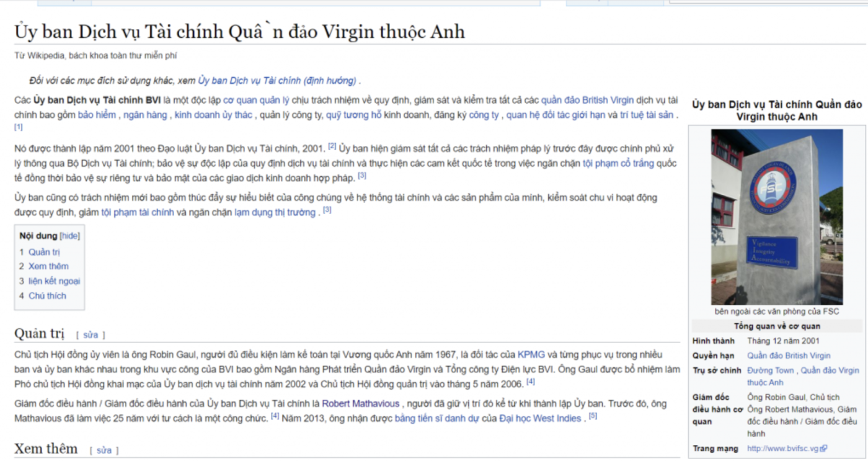
Task: Click 'Ông Robin Gaul, Chủ tịch' in the infobox
Action: pyautogui.click(x=794, y=397)
